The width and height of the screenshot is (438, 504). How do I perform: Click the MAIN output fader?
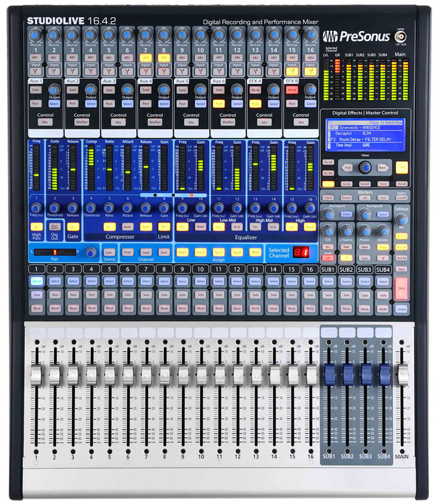[x=402, y=375]
